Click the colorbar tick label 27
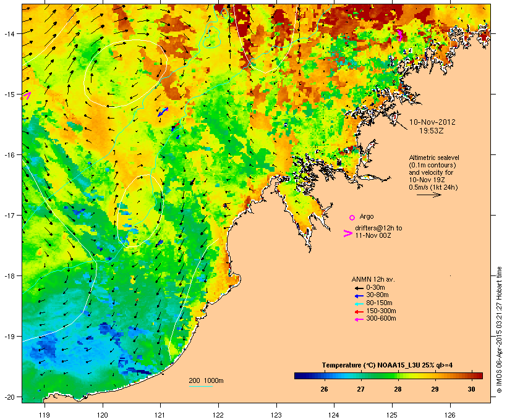The width and height of the screenshot is (507, 420). (x=361, y=389)
